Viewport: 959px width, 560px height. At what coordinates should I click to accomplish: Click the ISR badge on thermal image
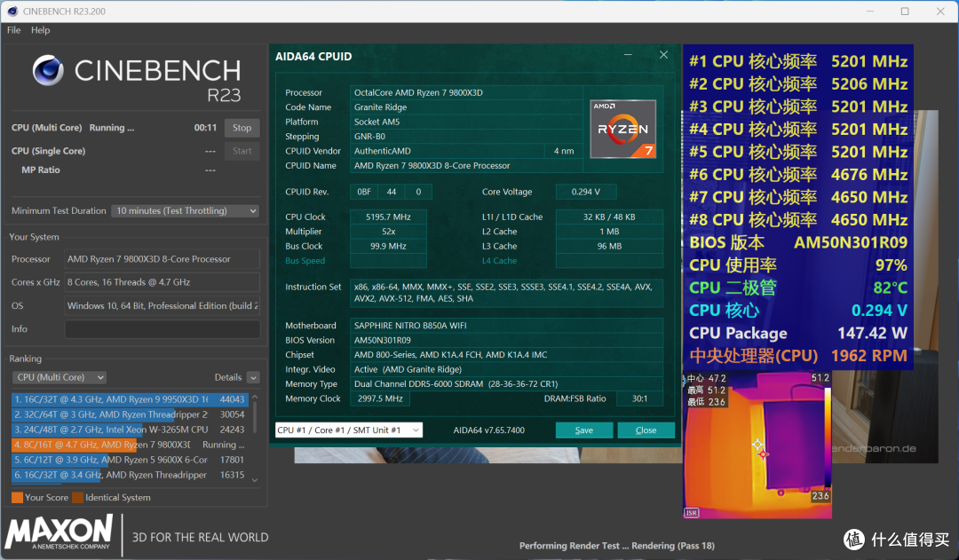click(691, 512)
